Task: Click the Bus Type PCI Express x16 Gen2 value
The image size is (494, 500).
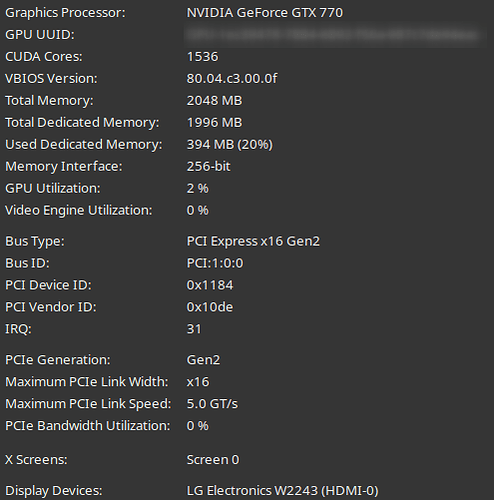Action: click(253, 241)
